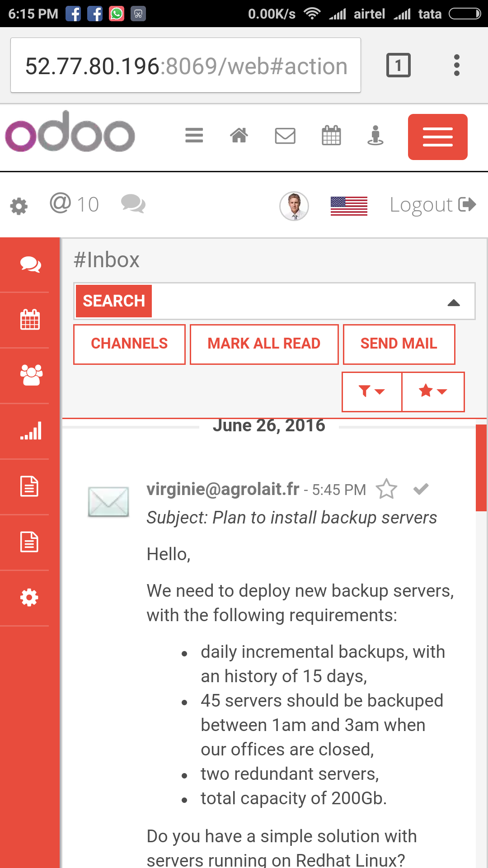Click the SEND MAIL button
The image size is (488, 868).
(x=399, y=344)
